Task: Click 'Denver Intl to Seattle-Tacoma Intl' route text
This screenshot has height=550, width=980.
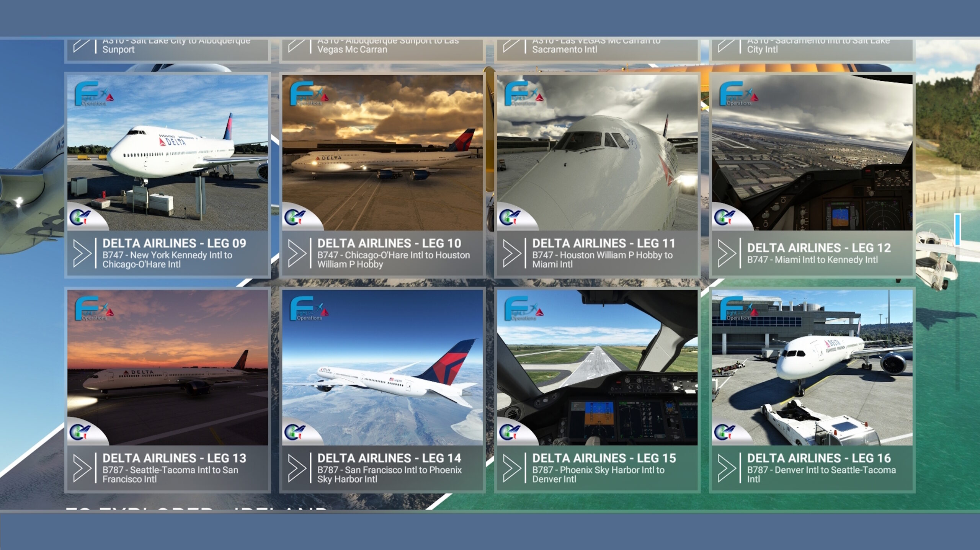Action: click(822, 475)
